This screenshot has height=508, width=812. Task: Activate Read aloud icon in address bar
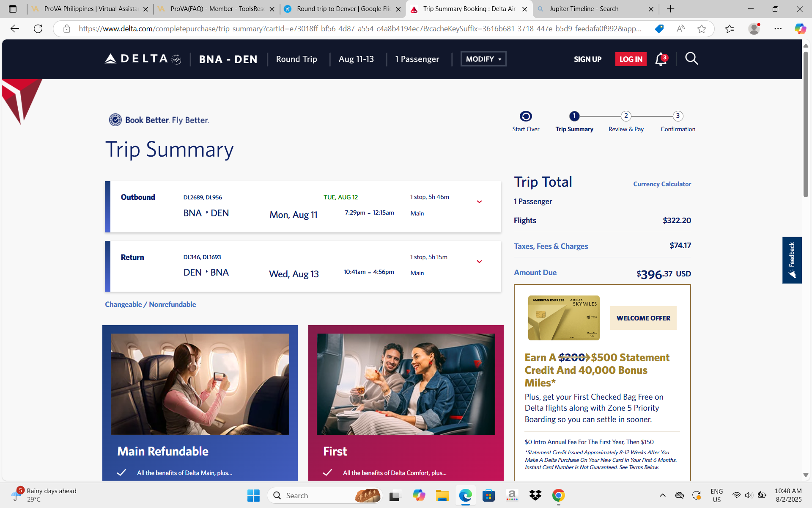pos(680,29)
